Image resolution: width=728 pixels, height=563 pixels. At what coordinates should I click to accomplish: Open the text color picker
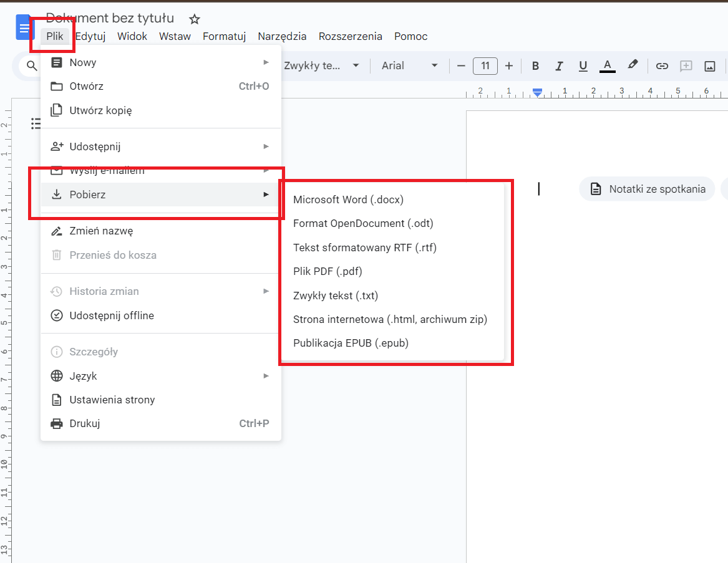pyautogui.click(x=607, y=65)
